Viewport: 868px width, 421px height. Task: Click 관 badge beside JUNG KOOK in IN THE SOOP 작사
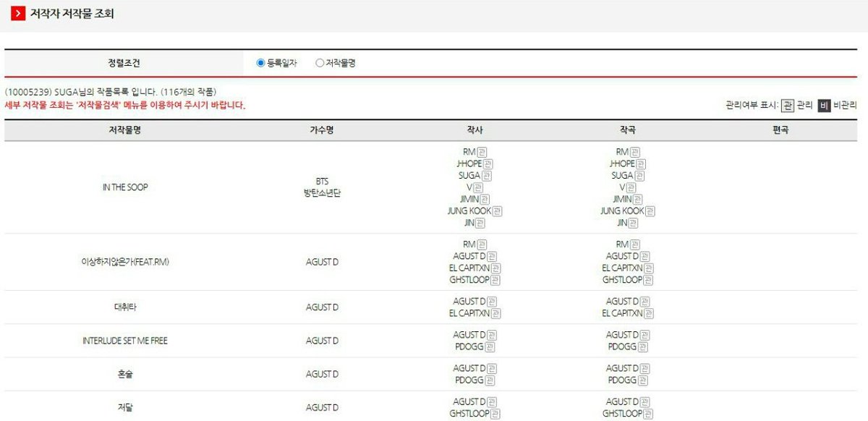(x=497, y=211)
